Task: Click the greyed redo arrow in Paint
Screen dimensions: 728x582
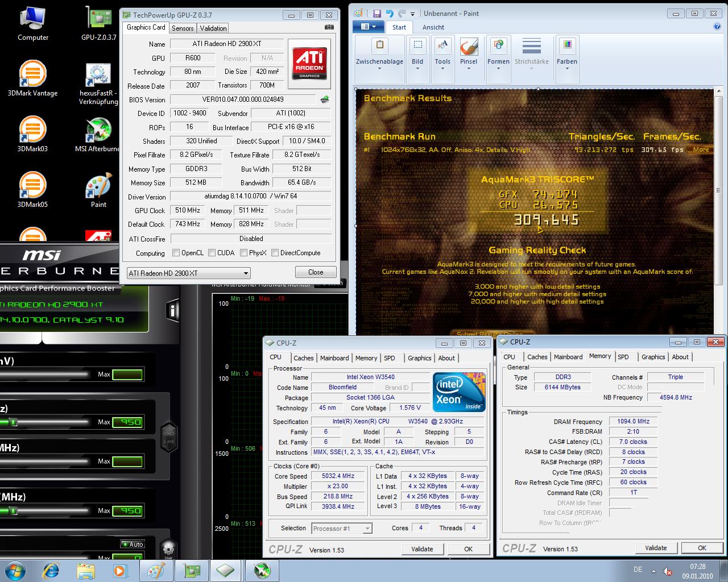Action: click(402, 13)
